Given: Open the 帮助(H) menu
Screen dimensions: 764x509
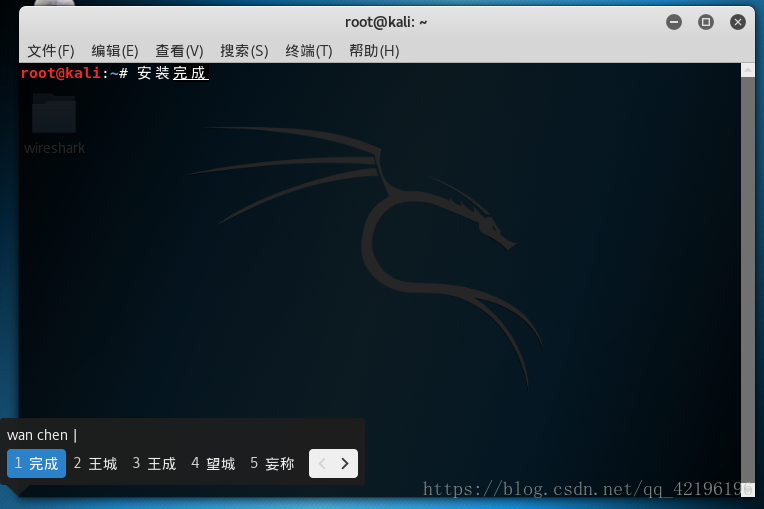Looking at the screenshot, I should (374, 51).
